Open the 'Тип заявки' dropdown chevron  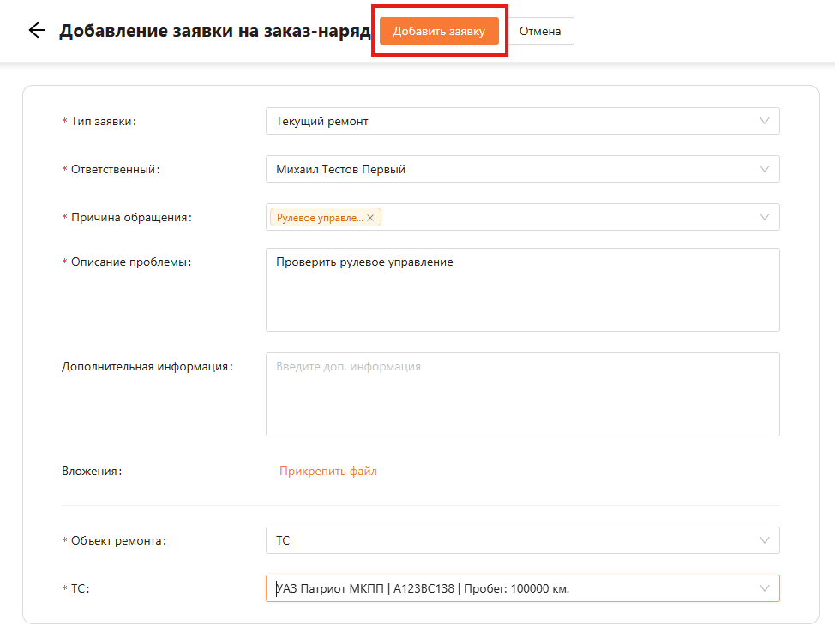coord(764,121)
